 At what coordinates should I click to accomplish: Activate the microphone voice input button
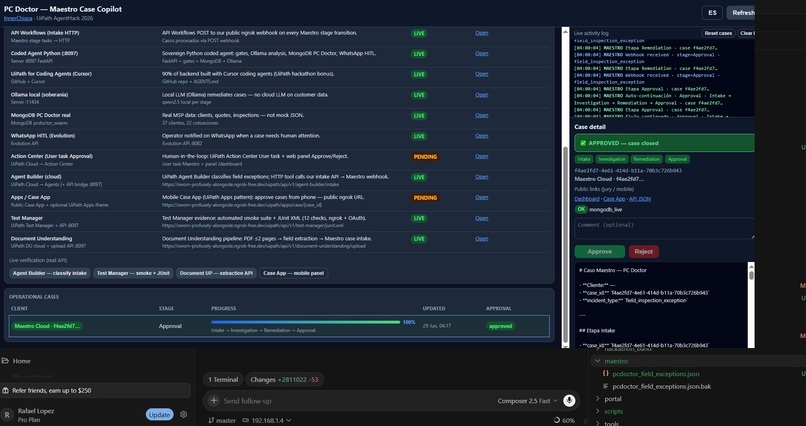point(569,400)
